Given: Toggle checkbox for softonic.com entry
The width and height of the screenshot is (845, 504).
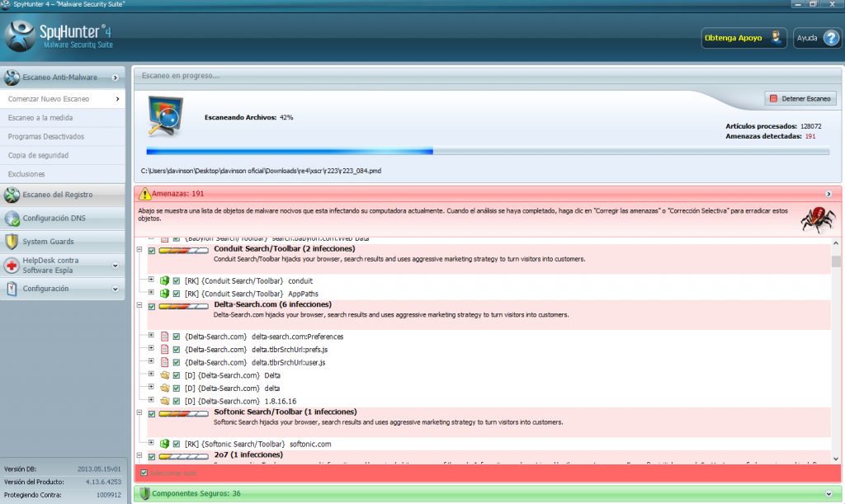Looking at the screenshot, I should 177,445.
